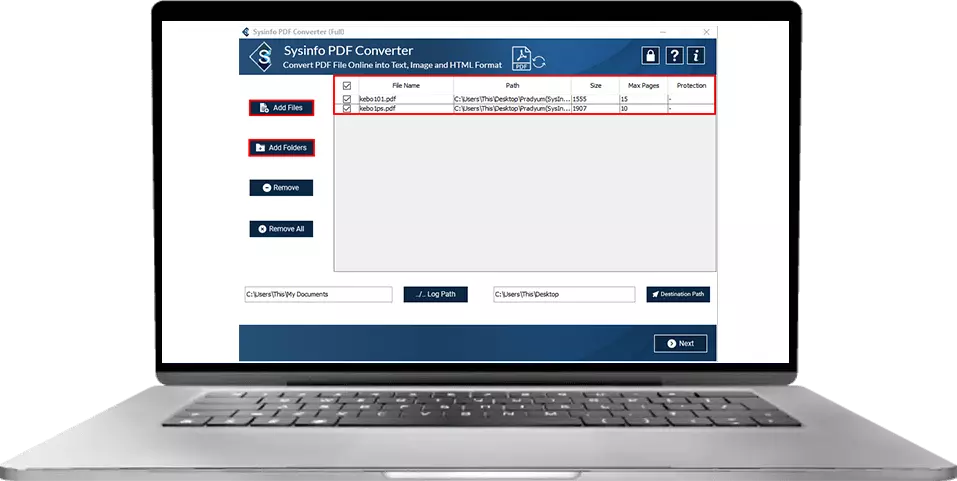Select the kebo1ps.pdf file name cell

click(406, 109)
